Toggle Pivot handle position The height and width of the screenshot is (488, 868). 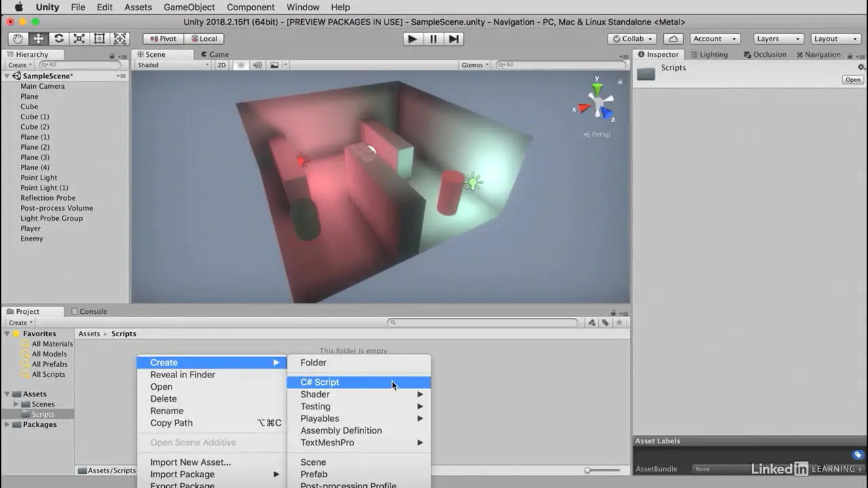tap(163, 39)
